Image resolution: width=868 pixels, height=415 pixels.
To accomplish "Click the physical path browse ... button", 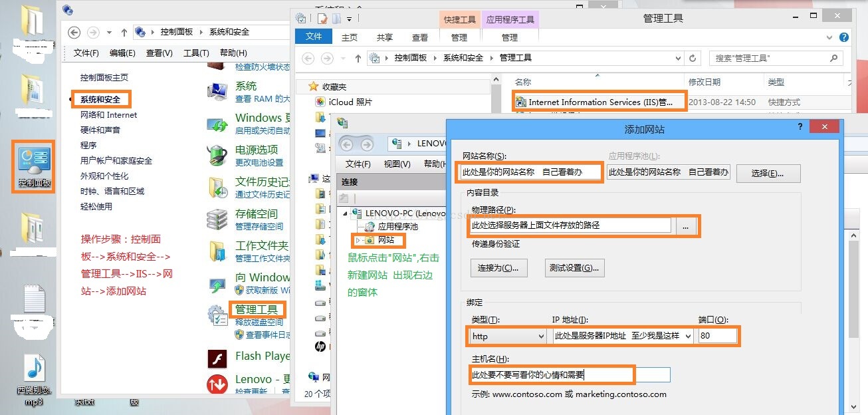I will (x=686, y=226).
